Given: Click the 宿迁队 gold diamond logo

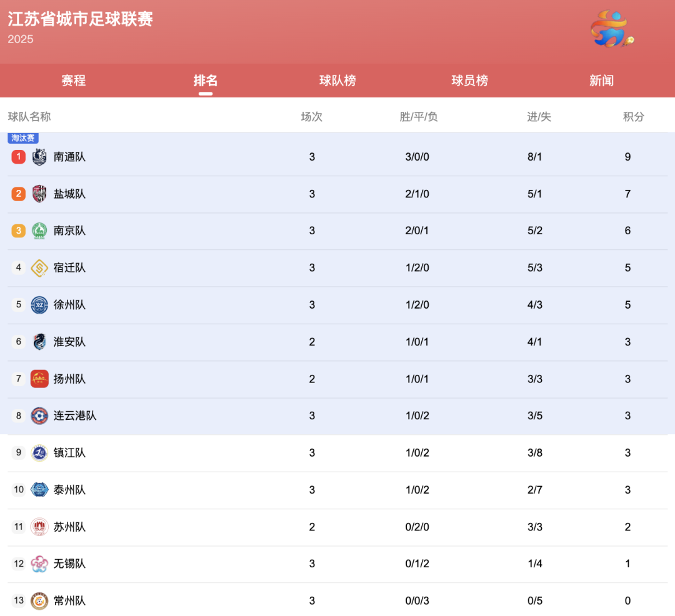Looking at the screenshot, I should (39, 268).
